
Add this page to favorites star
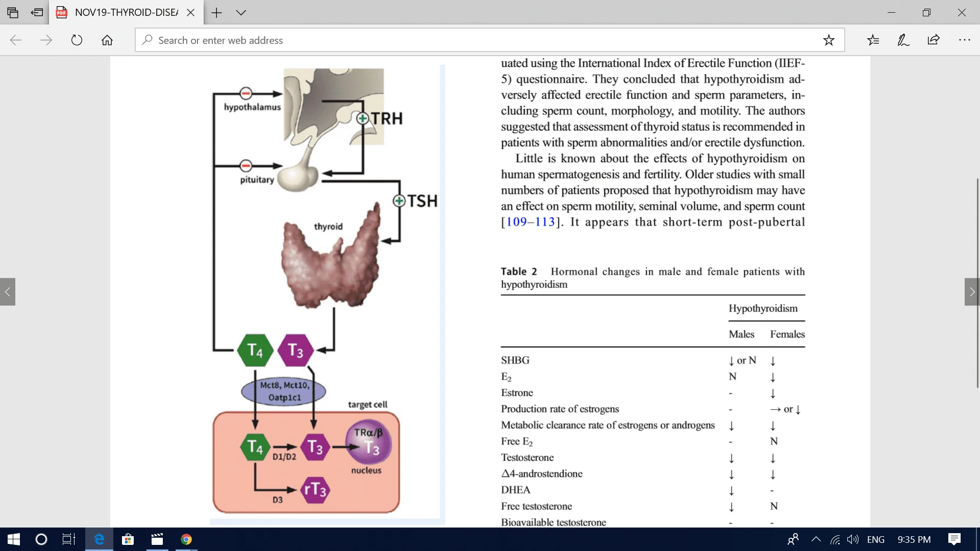point(828,40)
